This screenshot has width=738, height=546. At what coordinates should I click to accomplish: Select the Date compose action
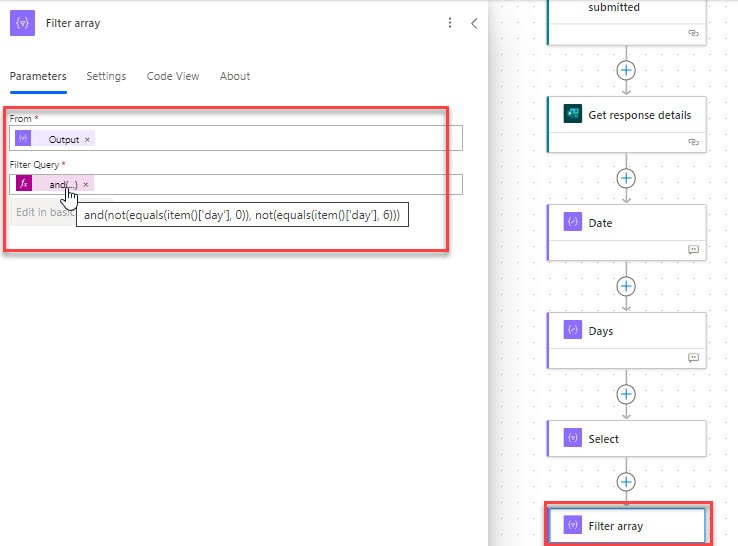pyautogui.click(x=627, y=232)
